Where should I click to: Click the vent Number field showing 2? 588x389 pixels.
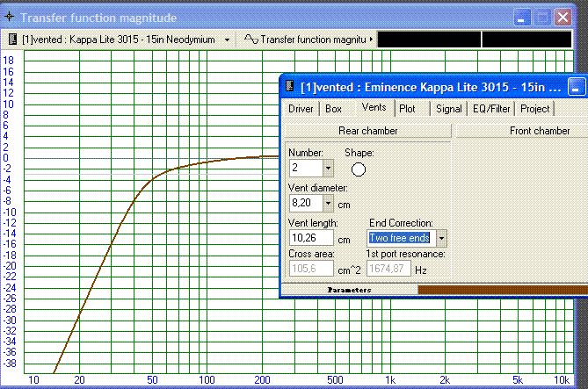click(306, 168)
